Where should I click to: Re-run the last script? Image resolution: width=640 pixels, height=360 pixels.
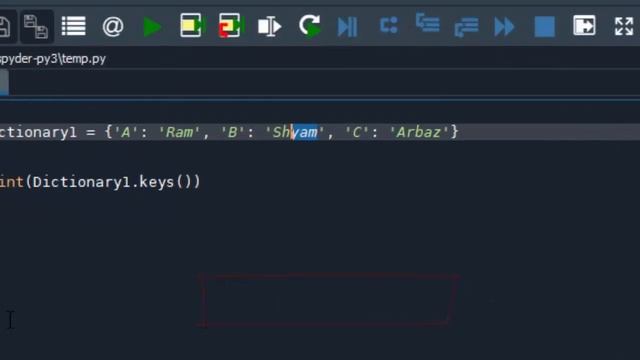point(310,26)
